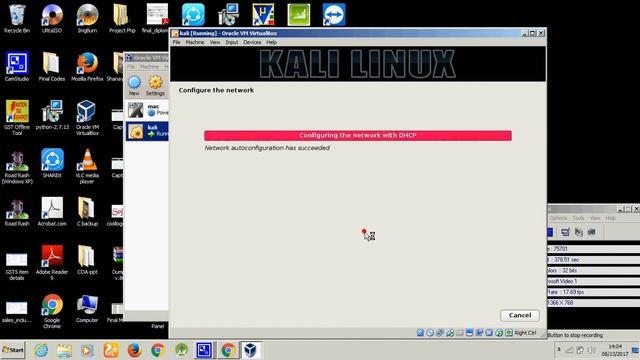Switch to VirtualBox via its taskbar button
This screenshot has width=640, height=360.
click(250, 350)
